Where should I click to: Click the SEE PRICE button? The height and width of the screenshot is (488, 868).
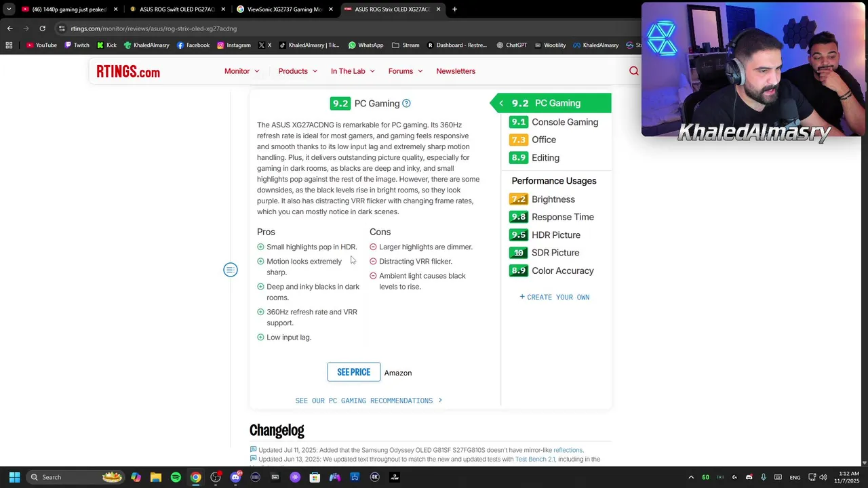coord(354,372)
